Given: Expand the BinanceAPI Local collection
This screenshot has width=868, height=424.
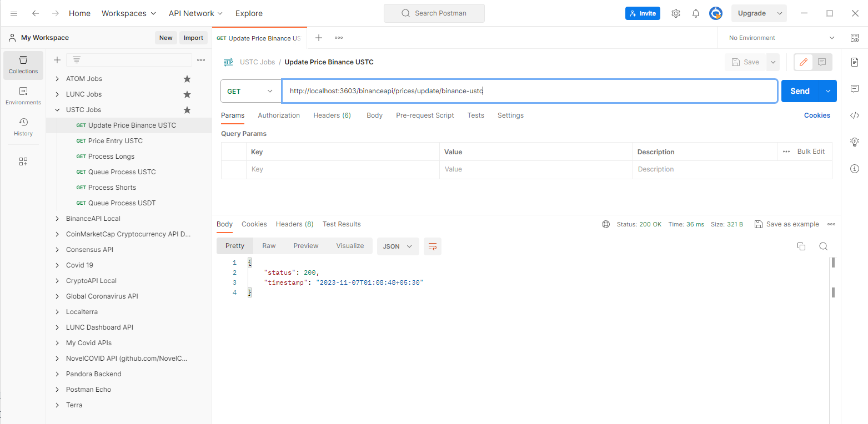Looking at the screenshot, I should (57, 219).
